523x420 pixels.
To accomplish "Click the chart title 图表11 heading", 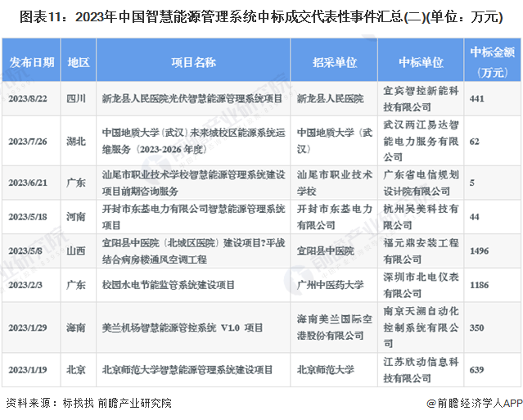I will (261, 16).
